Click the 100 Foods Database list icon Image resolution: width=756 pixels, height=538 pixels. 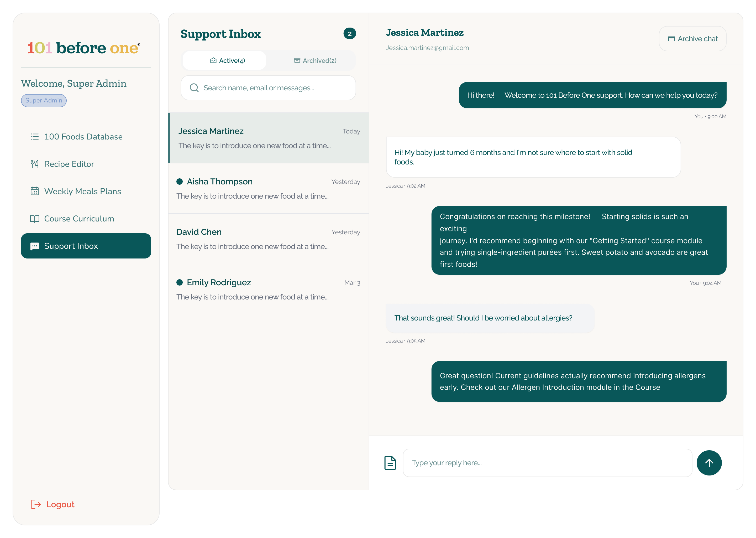click(34, 137)
